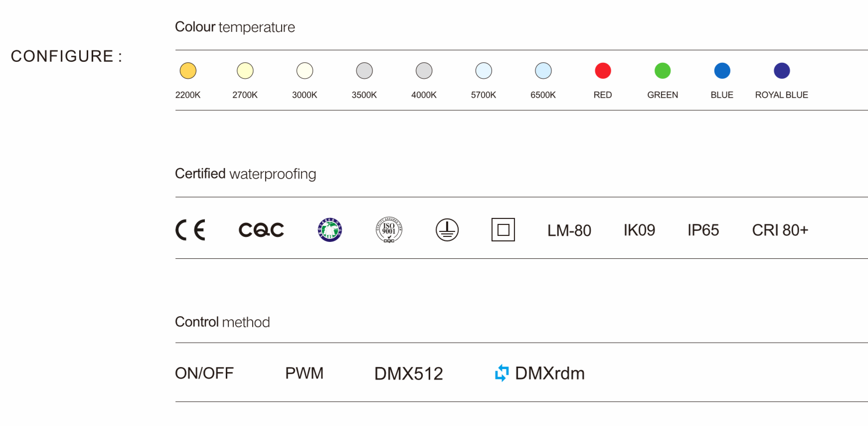Click the blue DMXrdm arrows icon
The image size is (868, 426).
click(x=502, y=373)
